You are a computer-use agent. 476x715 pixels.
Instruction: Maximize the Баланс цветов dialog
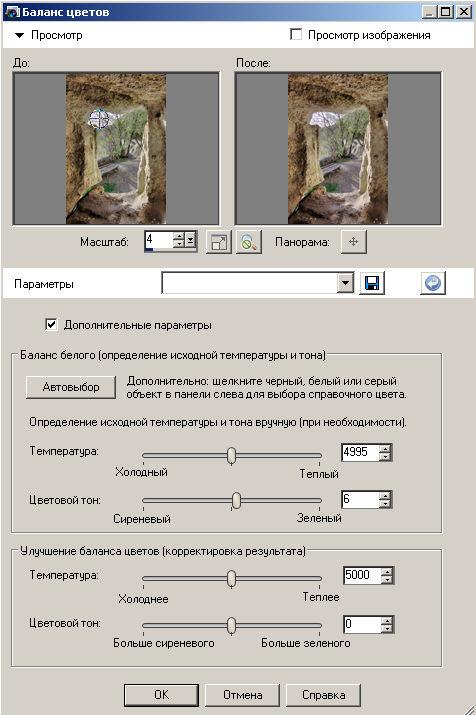[x=445, y=11]
